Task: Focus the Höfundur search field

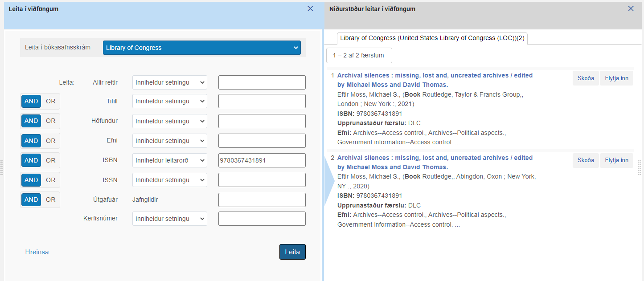Action: click(262, 121)
